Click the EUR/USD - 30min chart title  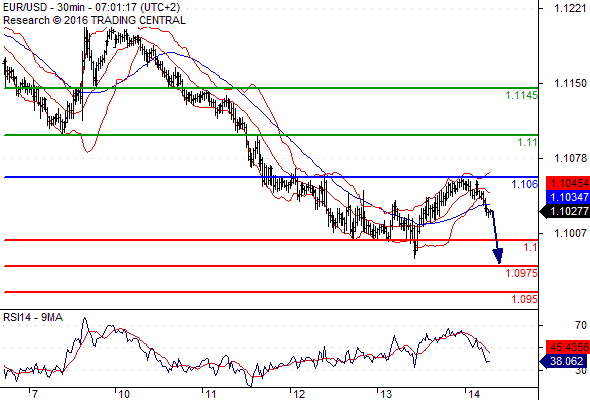pos(91,7)
